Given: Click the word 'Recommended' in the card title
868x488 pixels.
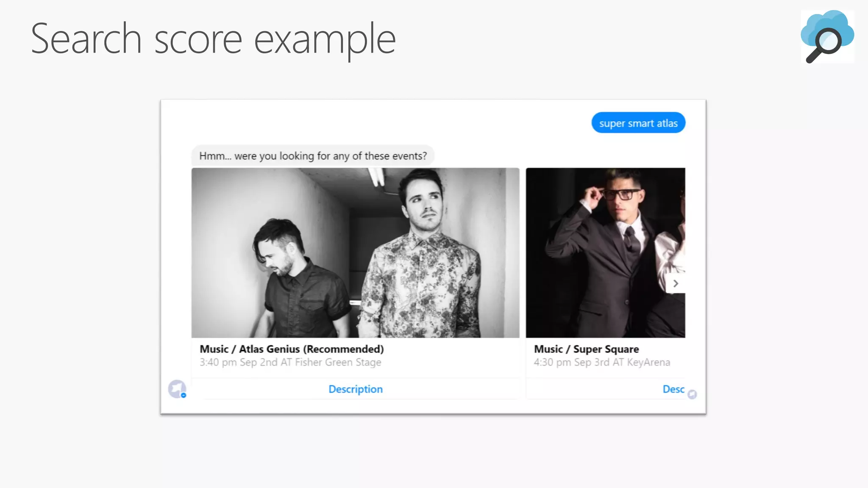Looking at the screenshot, I should coord(343,349).
